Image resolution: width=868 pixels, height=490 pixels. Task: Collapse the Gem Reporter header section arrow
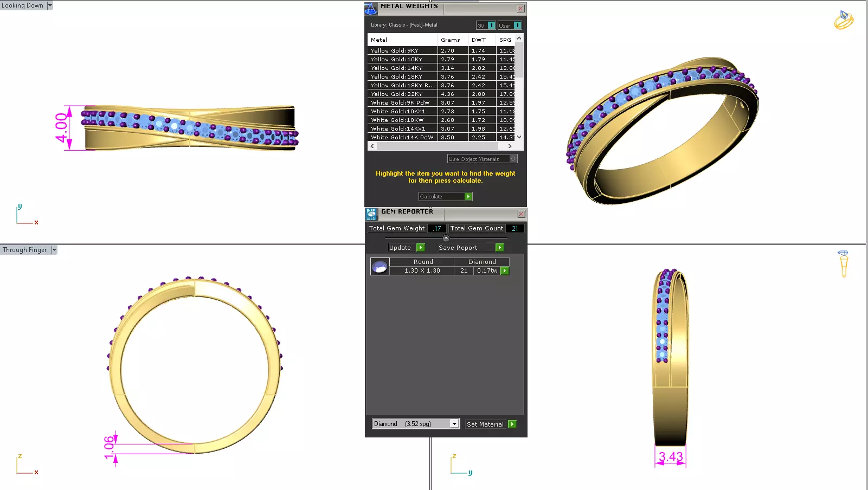coord(446,238)
